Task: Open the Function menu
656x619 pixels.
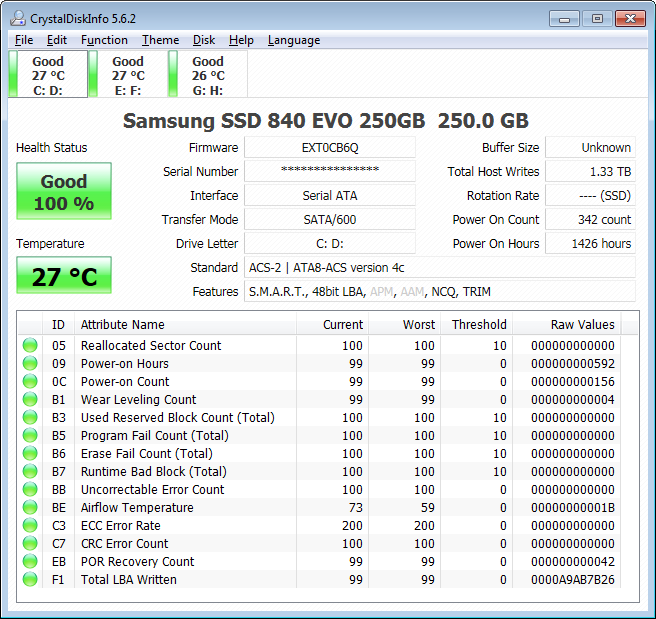Action: (104, 40)
